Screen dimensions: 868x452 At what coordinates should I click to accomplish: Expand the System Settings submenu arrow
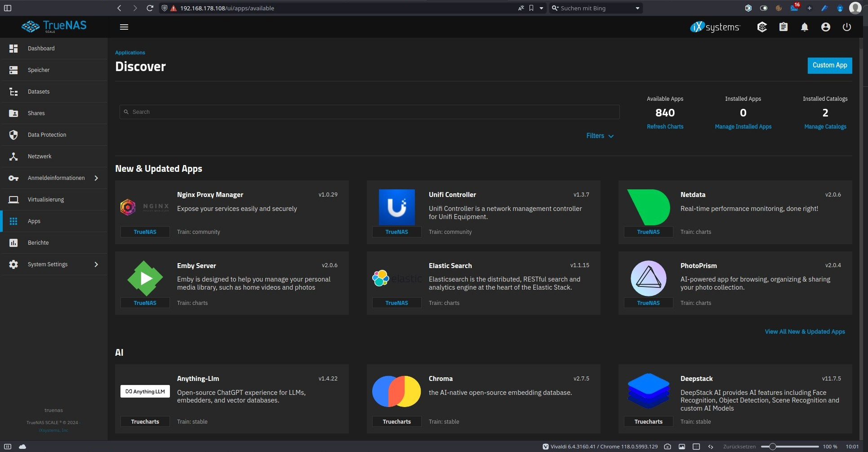(96, 264)
